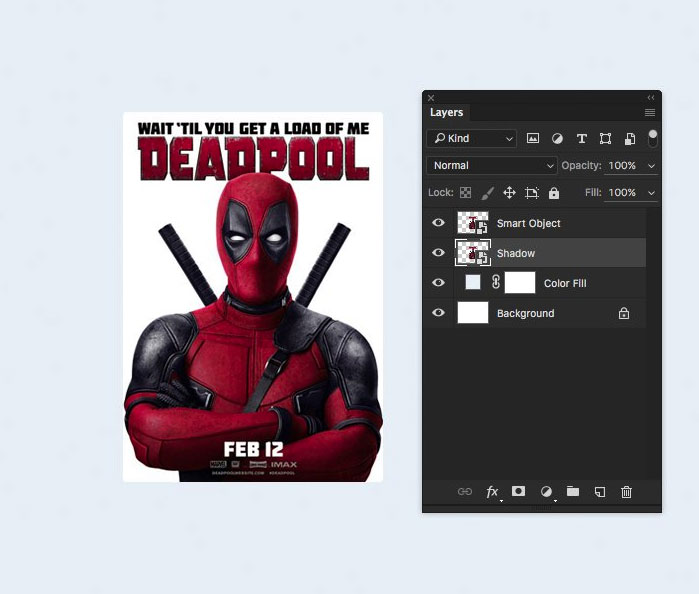Click the Color Fill mask link icon

(x=496, y=282)
